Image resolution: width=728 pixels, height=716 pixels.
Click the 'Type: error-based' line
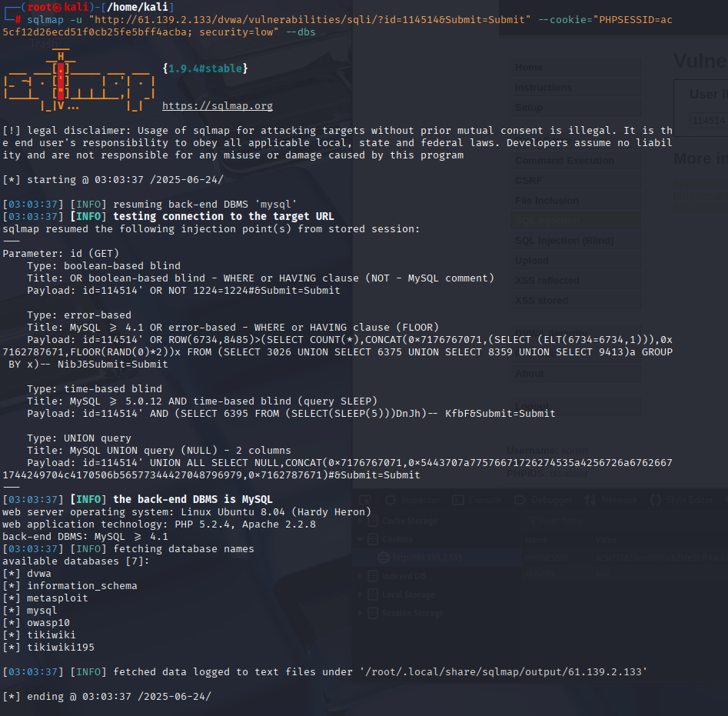(79, 315)
